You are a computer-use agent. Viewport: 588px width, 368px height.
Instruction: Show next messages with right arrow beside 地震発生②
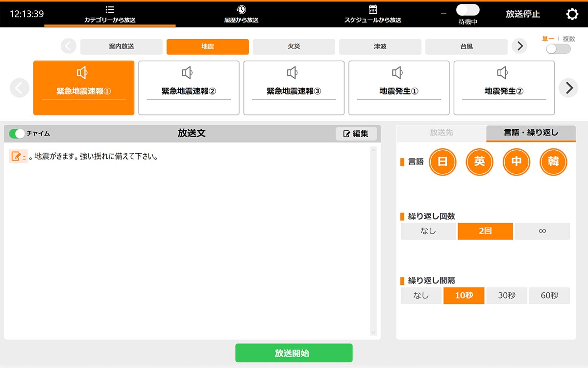(568, 88)
